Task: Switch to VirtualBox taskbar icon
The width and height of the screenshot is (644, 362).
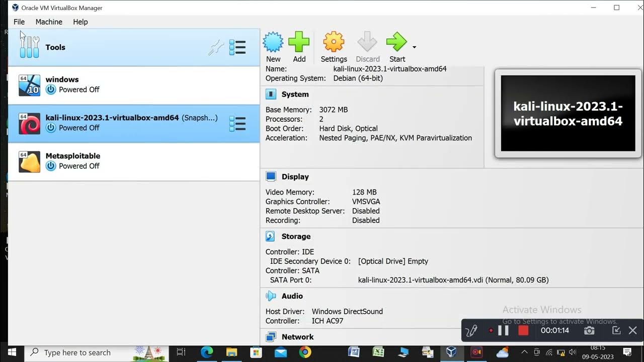Action: (x=452, y=352)
